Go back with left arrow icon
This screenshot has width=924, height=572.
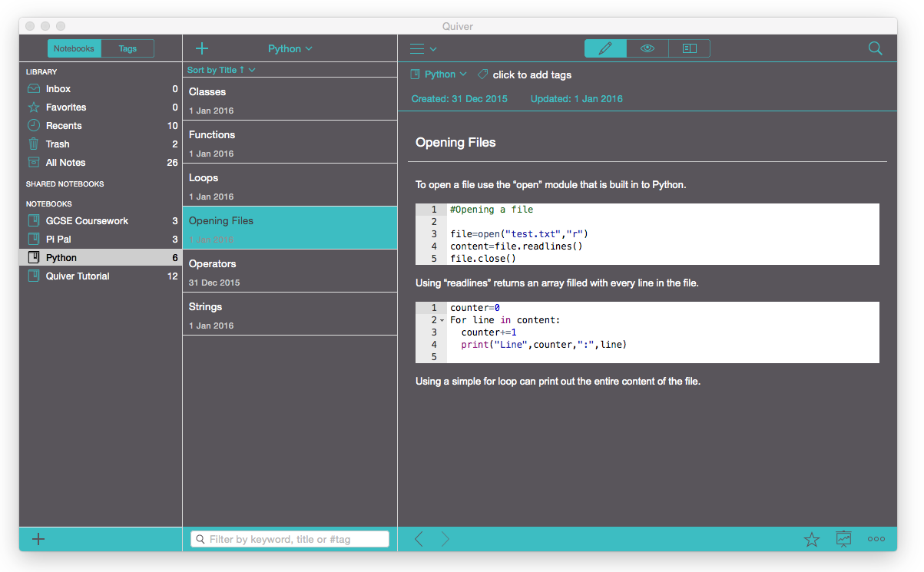point(419,539)
